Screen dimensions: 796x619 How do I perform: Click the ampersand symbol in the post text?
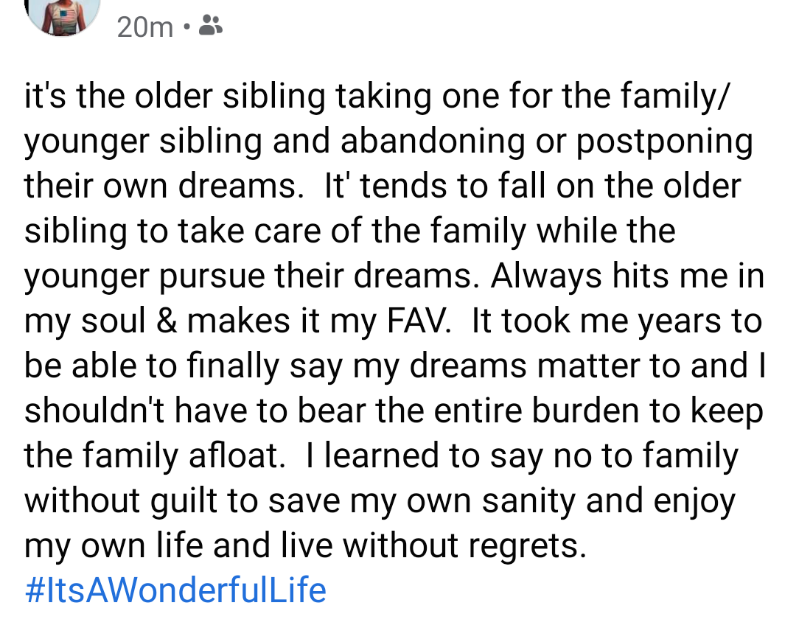[x=167, y=321]
